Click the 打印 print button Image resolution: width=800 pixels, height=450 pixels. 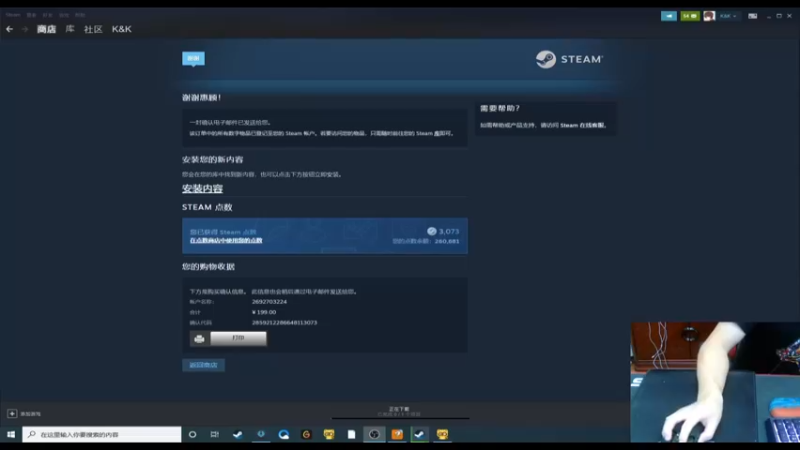[238, 338]
